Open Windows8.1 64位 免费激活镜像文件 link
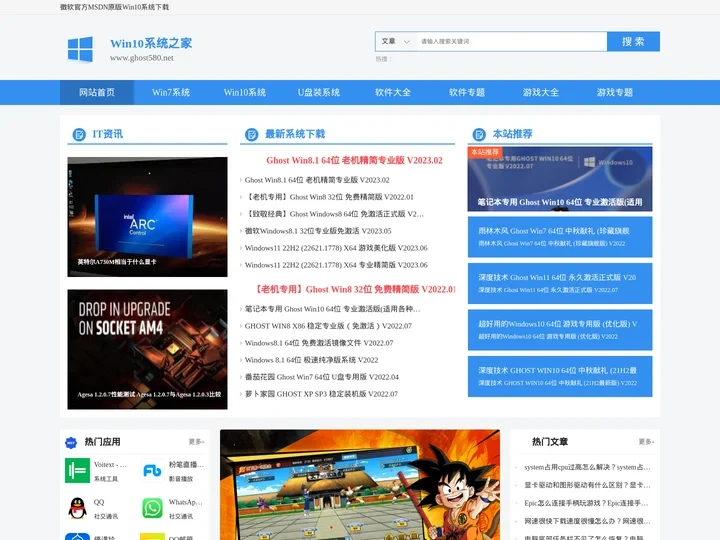 tap(319, 343)
